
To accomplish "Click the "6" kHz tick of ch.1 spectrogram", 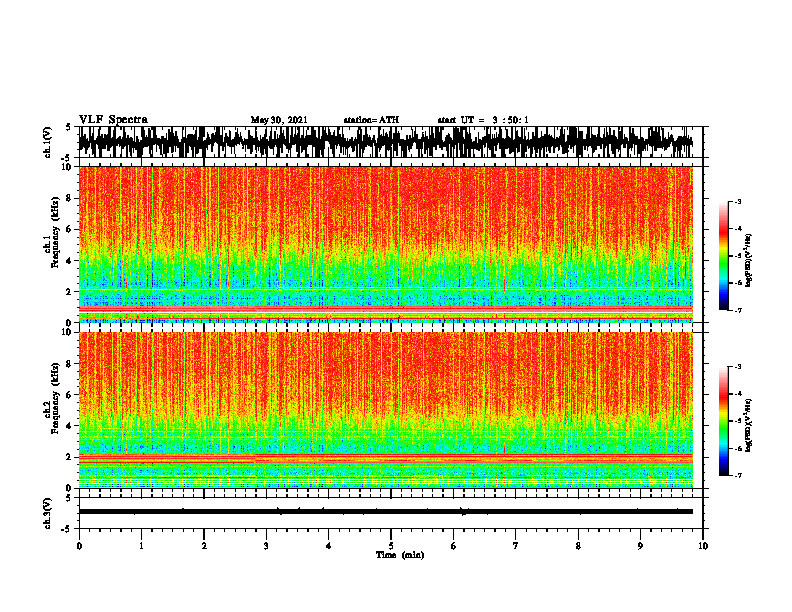I will (x=70, y=229).
